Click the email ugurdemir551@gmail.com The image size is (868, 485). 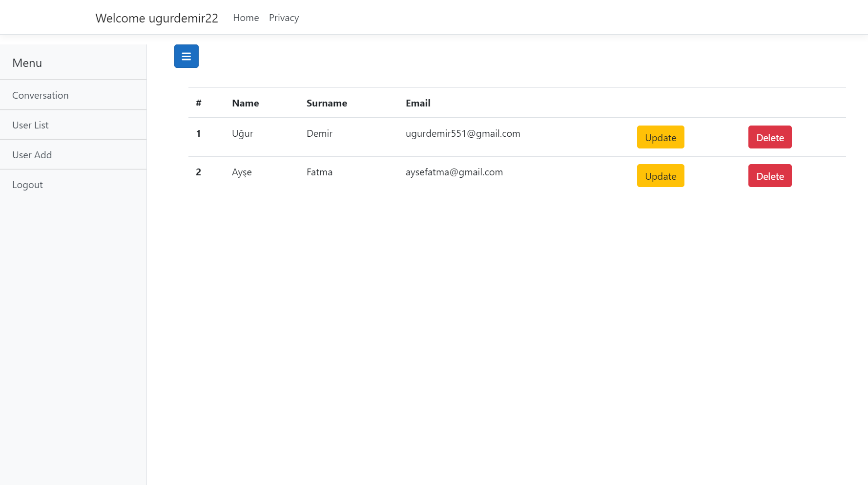[463, 133]
